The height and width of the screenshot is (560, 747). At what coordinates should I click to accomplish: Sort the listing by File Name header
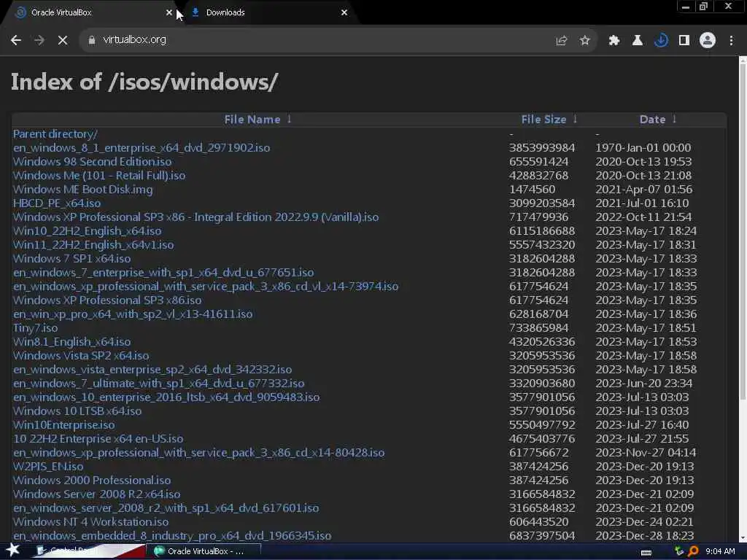pos(252,120)
